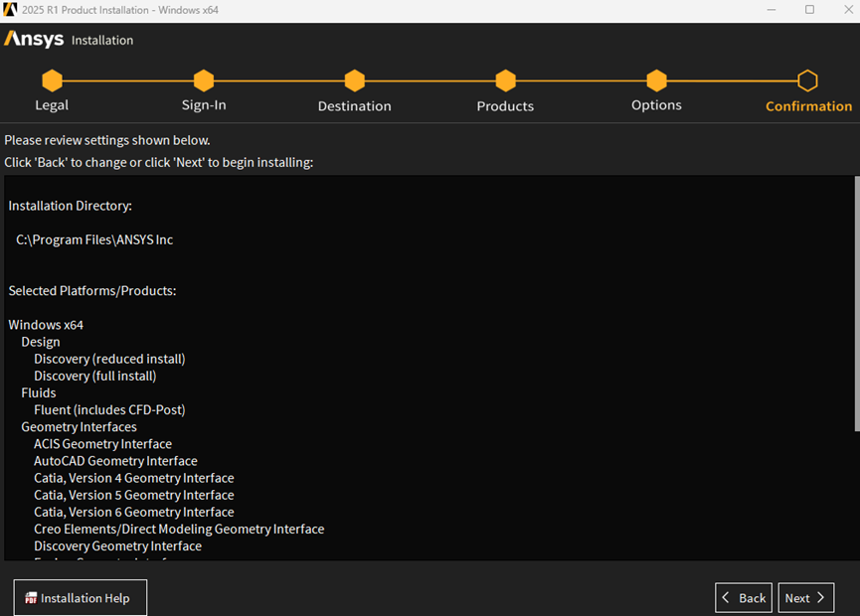Screen dimensions: 860x616
Task: Click the 'Installation' header label
Action: coord(102,40)
